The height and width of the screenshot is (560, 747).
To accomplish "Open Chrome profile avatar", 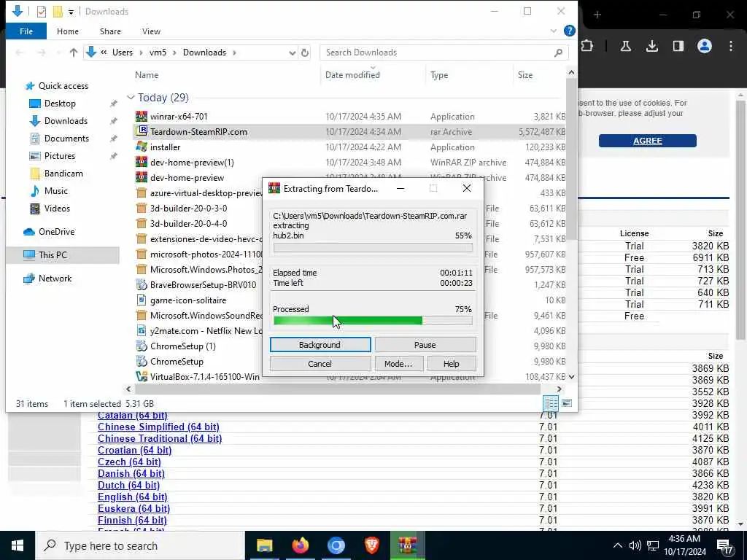I will click(704, 46).
